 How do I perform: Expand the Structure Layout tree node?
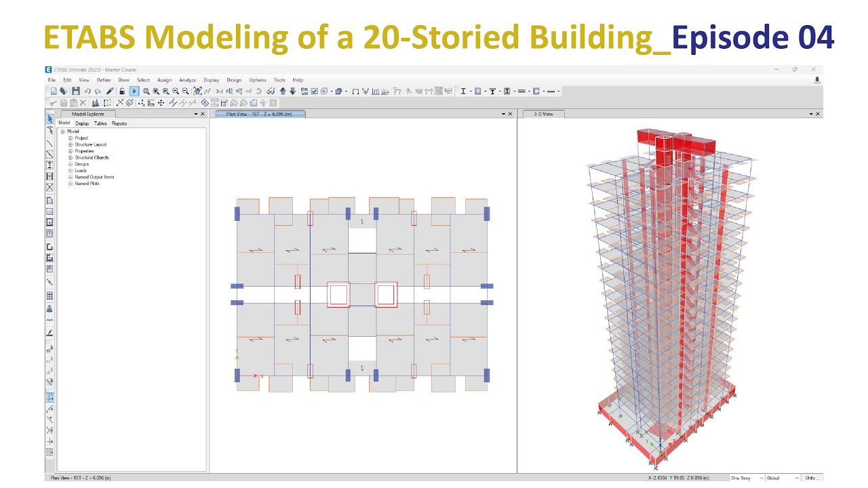tap(71, 144)
